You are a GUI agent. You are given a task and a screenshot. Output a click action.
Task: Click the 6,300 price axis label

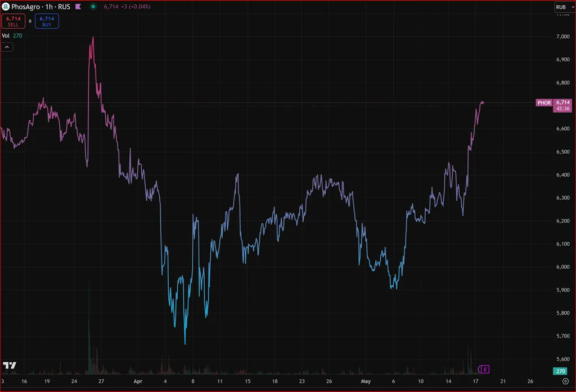[562, 197]
